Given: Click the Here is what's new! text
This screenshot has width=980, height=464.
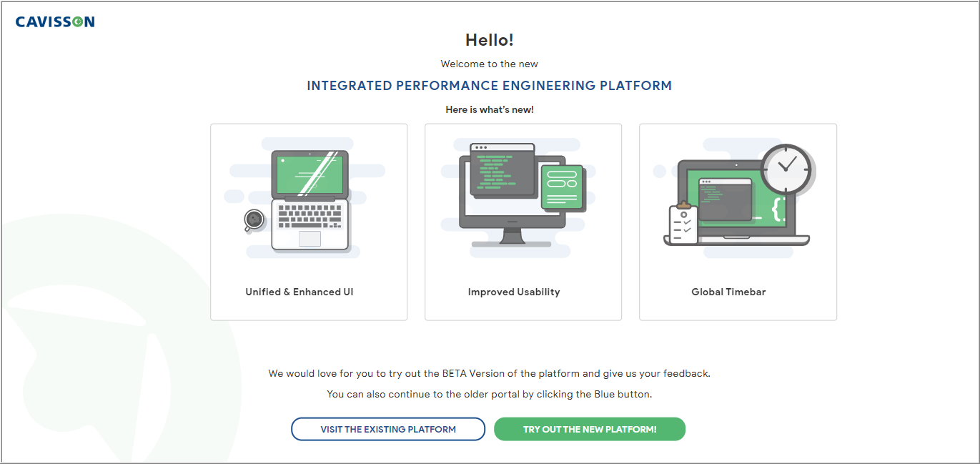Looking at the screenshot, I should coord(490,109).
